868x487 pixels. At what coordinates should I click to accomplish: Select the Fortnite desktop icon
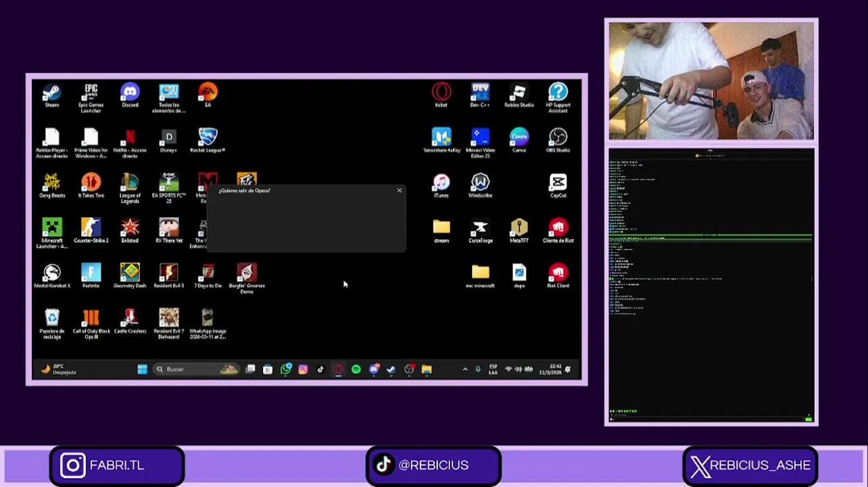pyautogui.click(x=91, y=277)
